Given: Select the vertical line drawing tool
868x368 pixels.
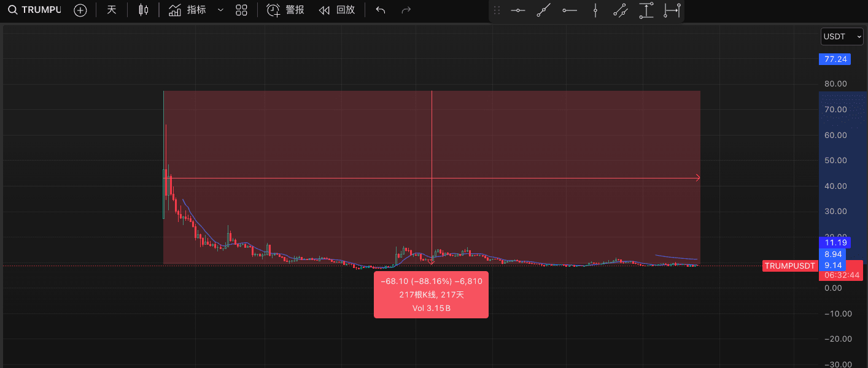Looking at the screenshot, I should click(595, 10).
